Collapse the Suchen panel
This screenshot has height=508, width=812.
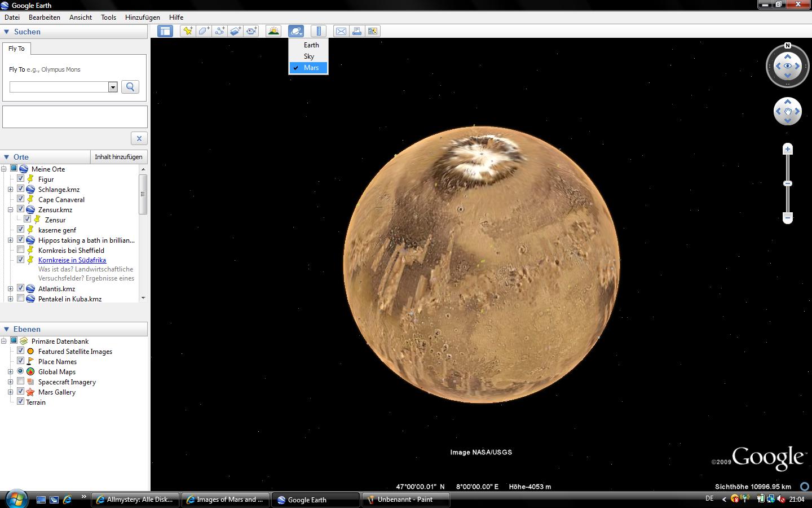point(7,32)
